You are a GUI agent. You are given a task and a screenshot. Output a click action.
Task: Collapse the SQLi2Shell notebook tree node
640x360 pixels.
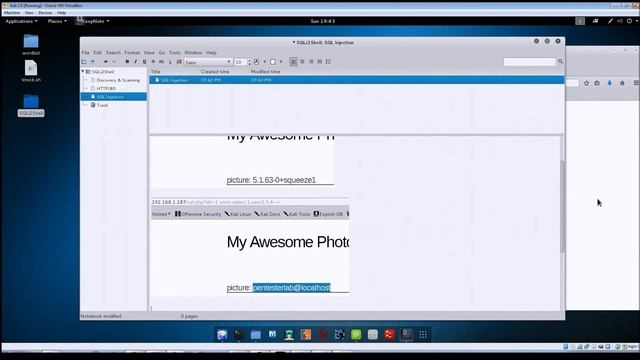pyautogui.click(x=83, y=71)
